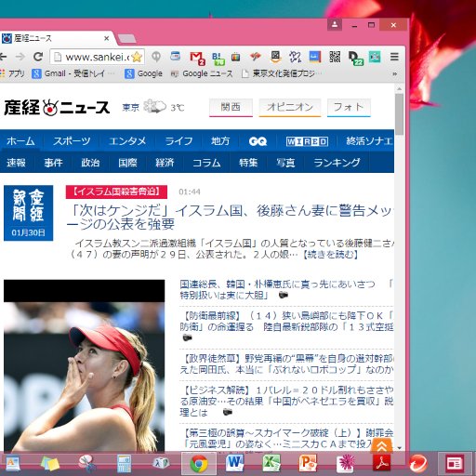Launch Word from the taskbar

235,464
